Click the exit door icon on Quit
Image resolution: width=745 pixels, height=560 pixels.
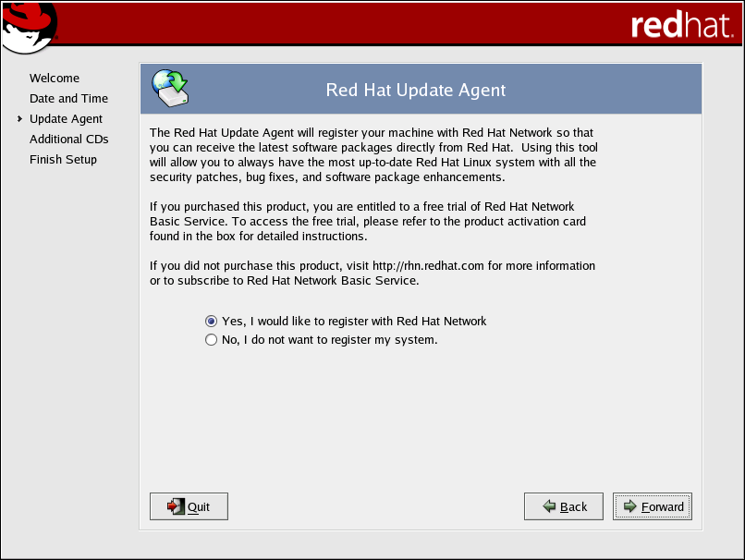(x=175, y=506)
